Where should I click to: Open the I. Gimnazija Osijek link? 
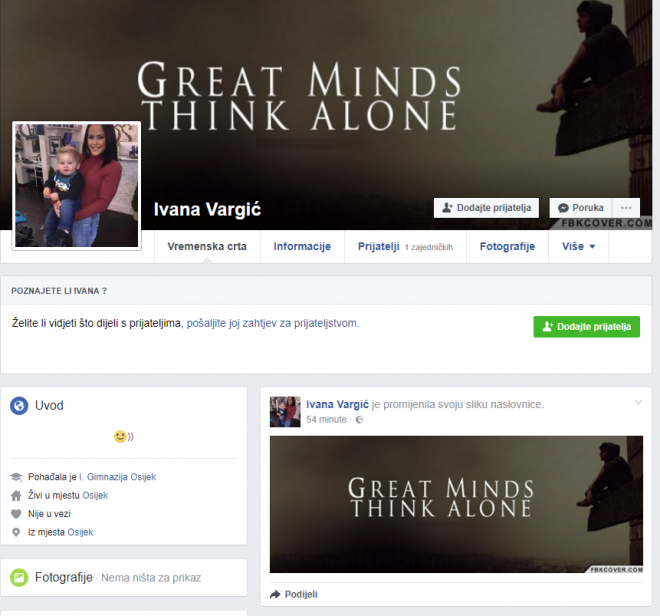click(x=116, y=477)
